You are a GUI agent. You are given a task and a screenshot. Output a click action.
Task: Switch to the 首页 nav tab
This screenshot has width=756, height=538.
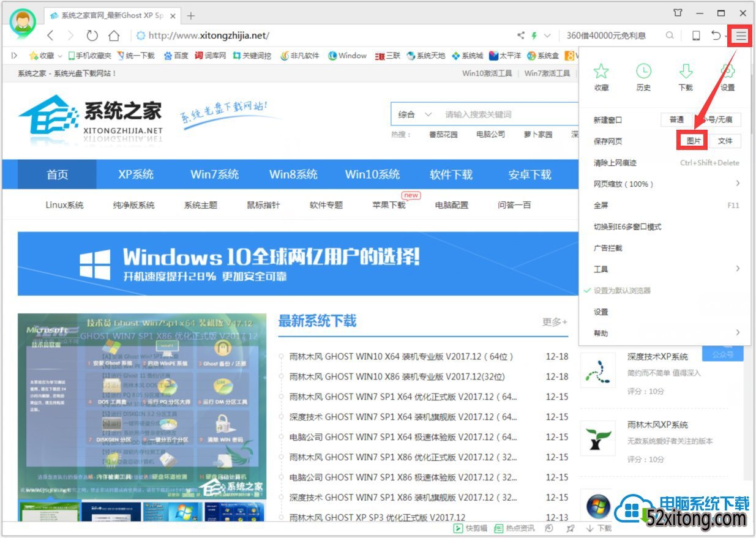coord(57,174)
